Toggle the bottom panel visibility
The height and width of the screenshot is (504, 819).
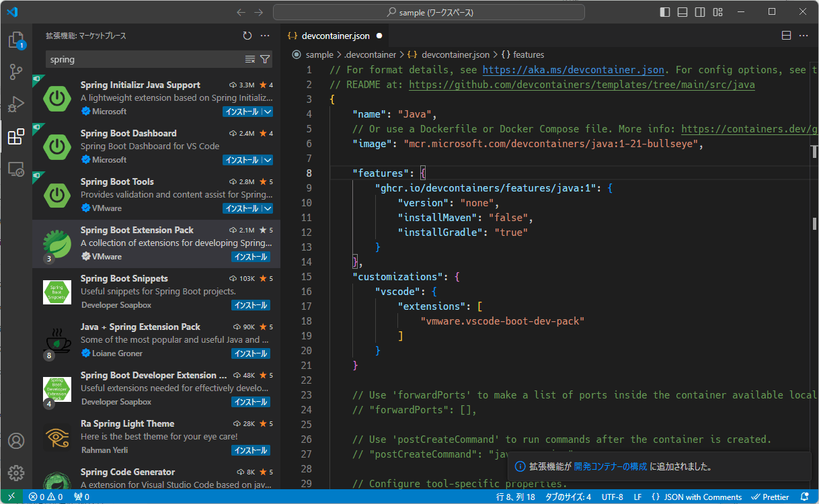pyautogui.click(x=682, y=12)
